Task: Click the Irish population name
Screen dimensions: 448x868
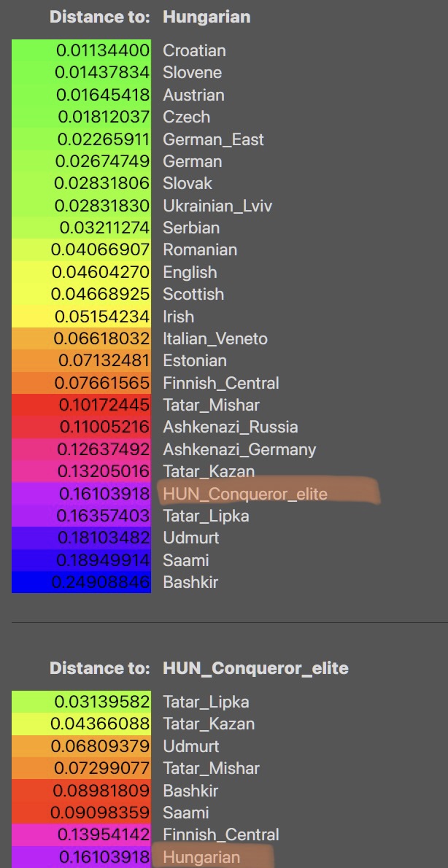Action: [x=178, y=317]
